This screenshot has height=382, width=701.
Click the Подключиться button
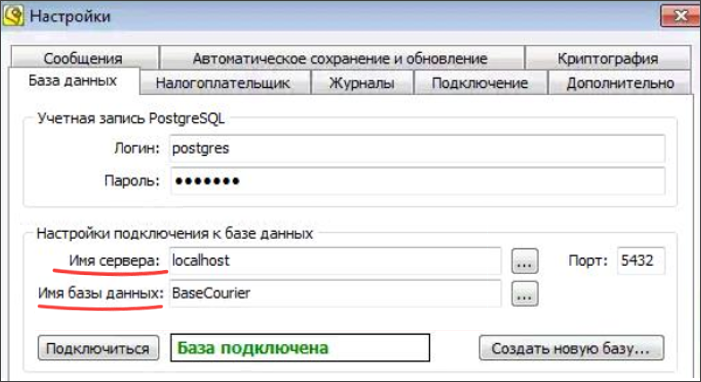pyautogui.click(x=98, y=348)
